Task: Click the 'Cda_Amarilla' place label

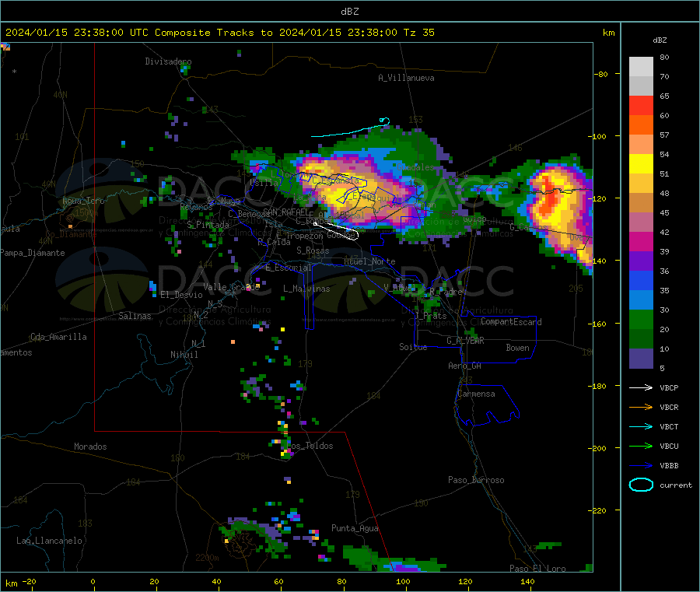Action: [58, 337]
